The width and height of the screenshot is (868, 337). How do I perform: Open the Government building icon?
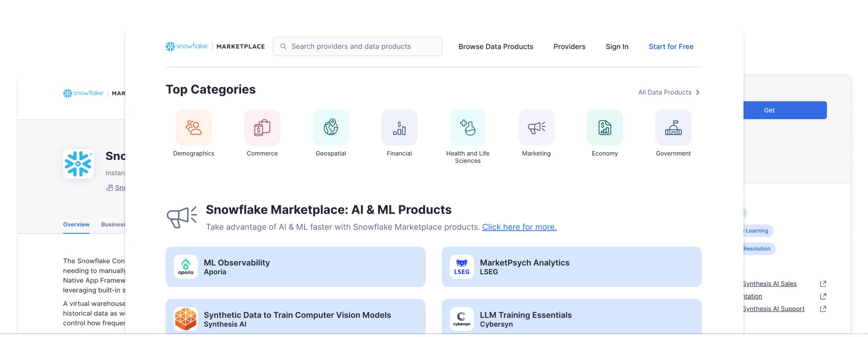(x=673, y=127)
